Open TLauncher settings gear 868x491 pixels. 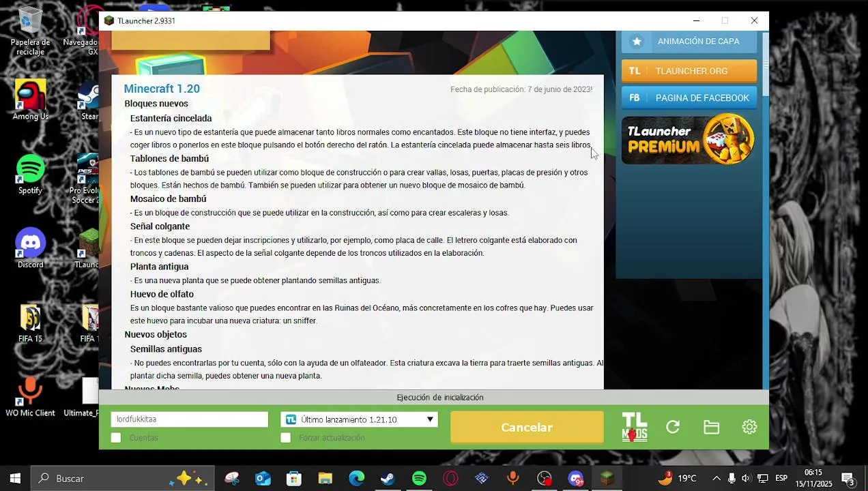749,427
